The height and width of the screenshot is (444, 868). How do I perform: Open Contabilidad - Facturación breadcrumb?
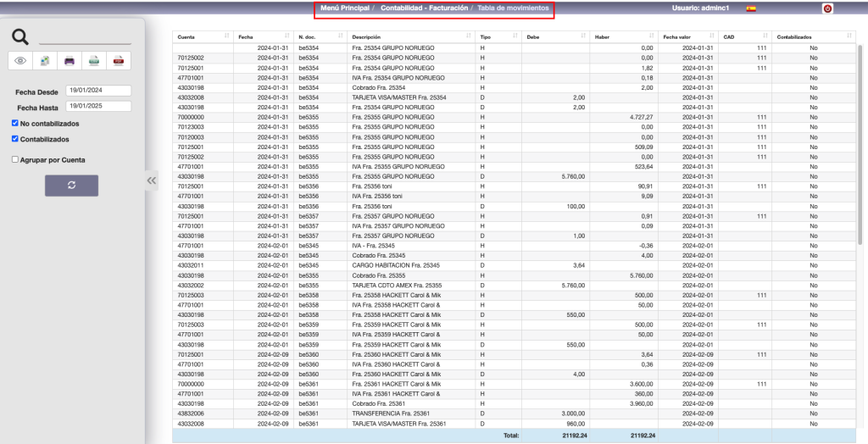click(x=424, y=8)
